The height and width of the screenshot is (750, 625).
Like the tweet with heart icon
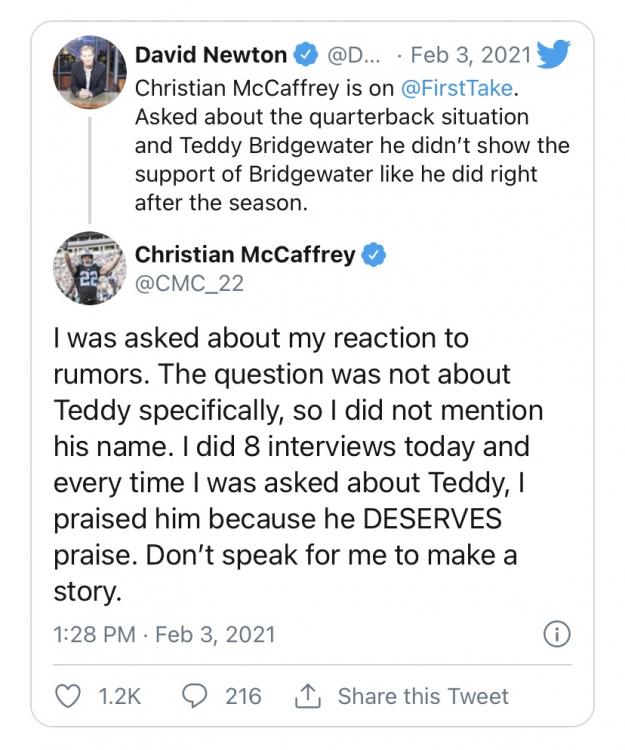pos(67,696)
